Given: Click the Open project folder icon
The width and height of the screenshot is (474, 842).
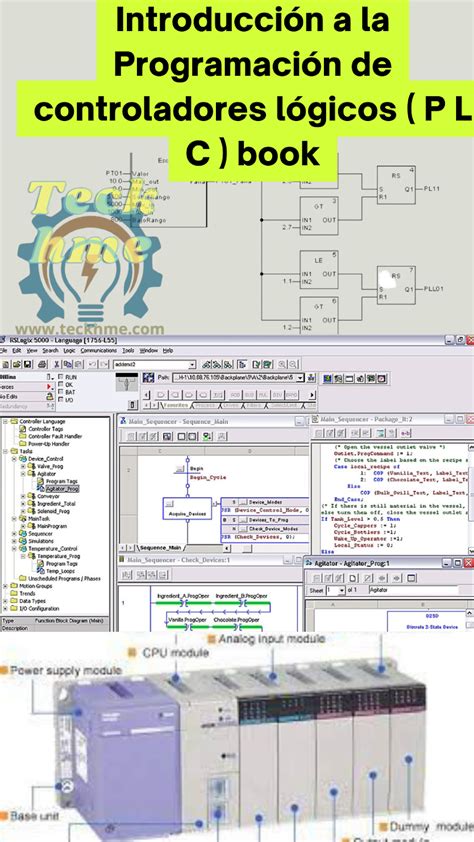Looking at the screenshot, I should tap(17, 365).
